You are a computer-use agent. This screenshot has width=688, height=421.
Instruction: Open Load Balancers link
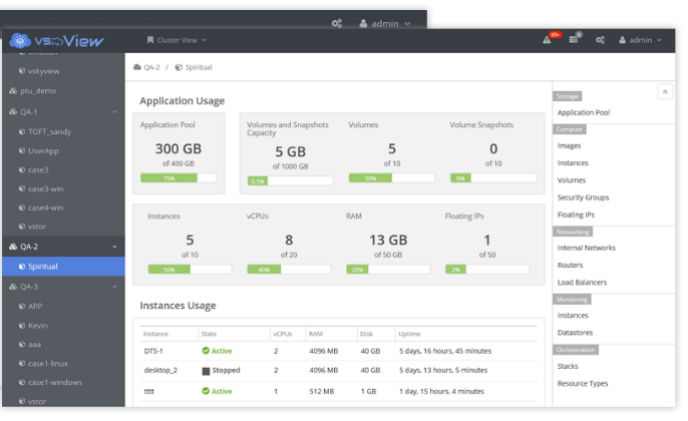(582, 282)
